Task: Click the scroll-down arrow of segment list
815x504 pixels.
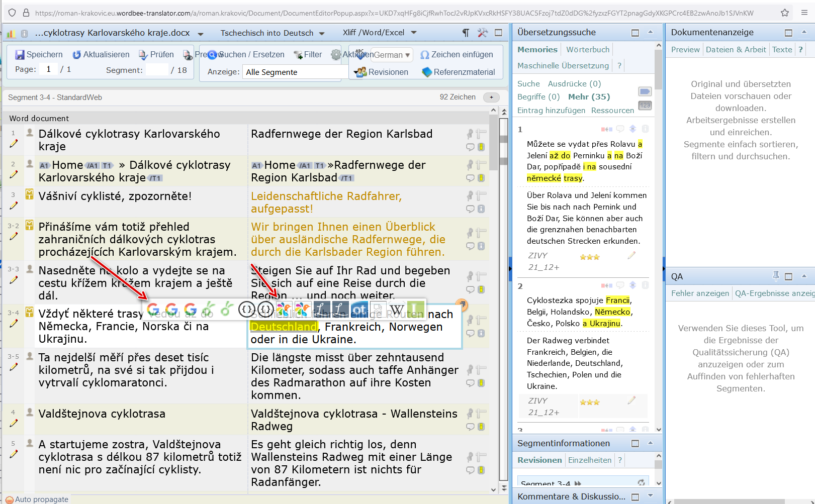Action: click(493, 489)
